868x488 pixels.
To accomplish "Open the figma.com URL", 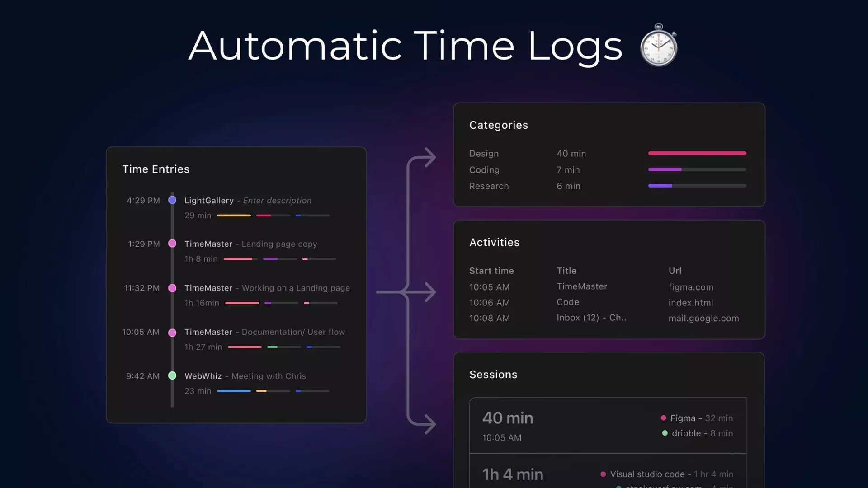I will point(691,287).
